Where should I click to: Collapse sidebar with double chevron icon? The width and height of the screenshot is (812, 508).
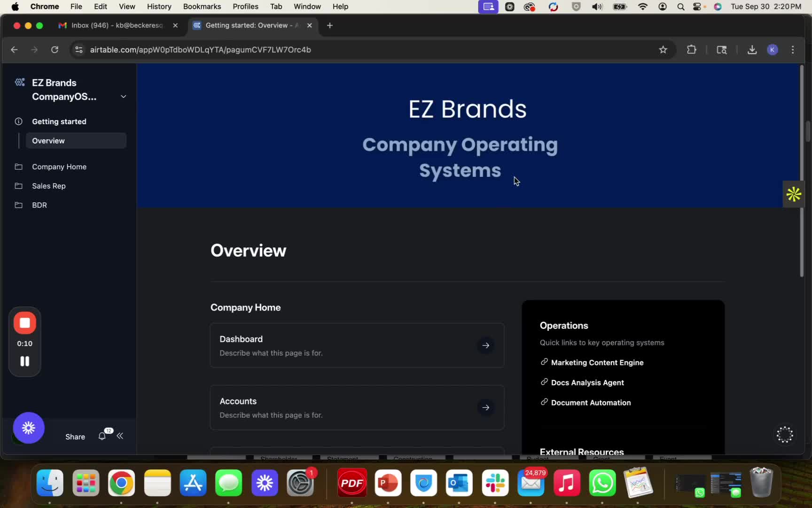pyautogui.click(x=120, y=436)
